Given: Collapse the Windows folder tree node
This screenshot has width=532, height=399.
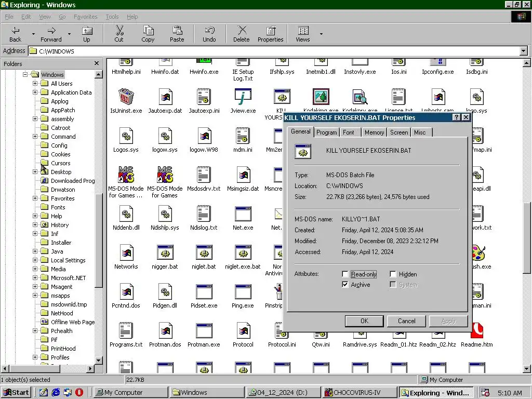Looking at the screenshot, I should pyautogui.click(x=25, y=74).
